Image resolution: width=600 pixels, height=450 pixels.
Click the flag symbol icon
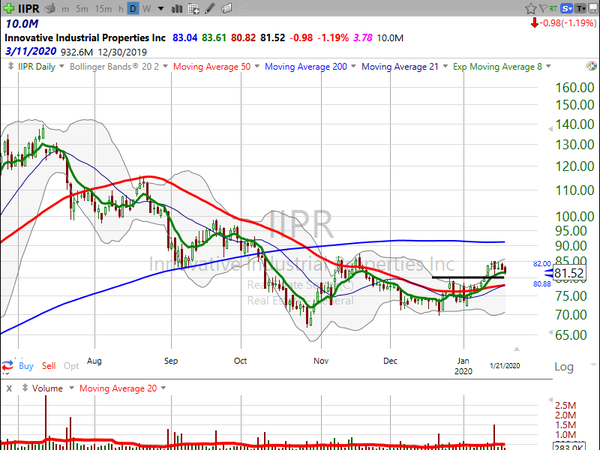[x=543, y=8]
